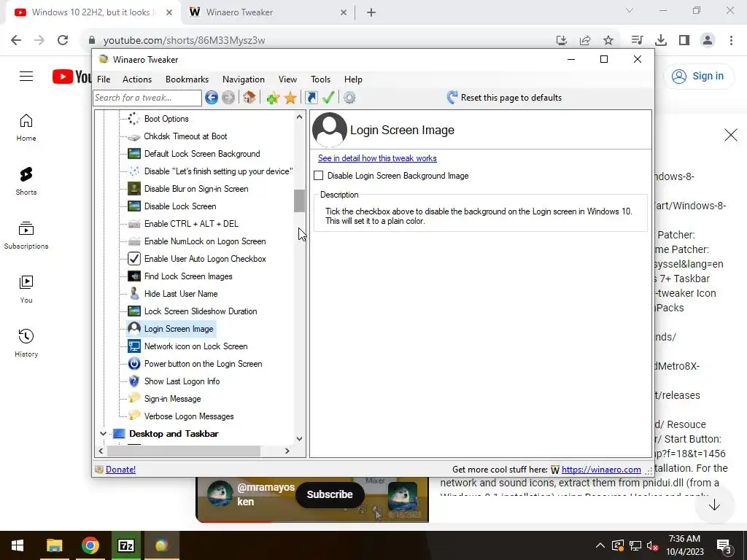The height and width of the screenshot is (560, 747).
Task: Click tree scrollbar up arrow
Action: pyautogui.click(x=299, y=117)
